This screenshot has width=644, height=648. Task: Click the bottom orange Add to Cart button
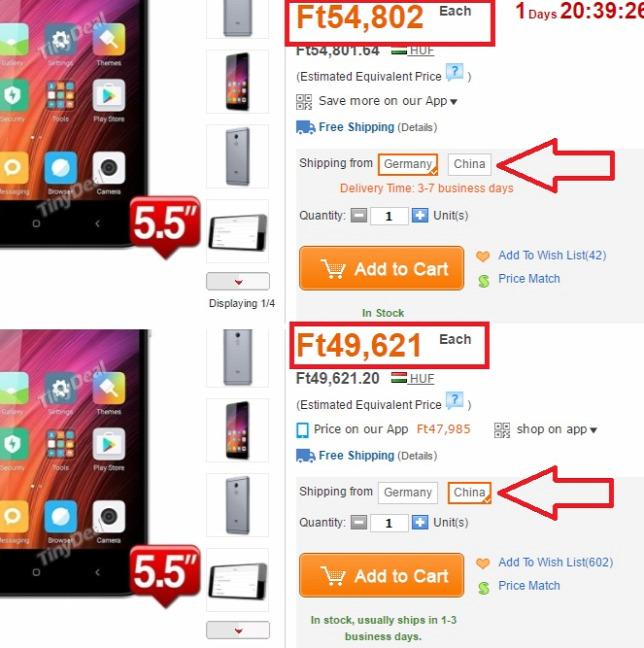[381, 576]
